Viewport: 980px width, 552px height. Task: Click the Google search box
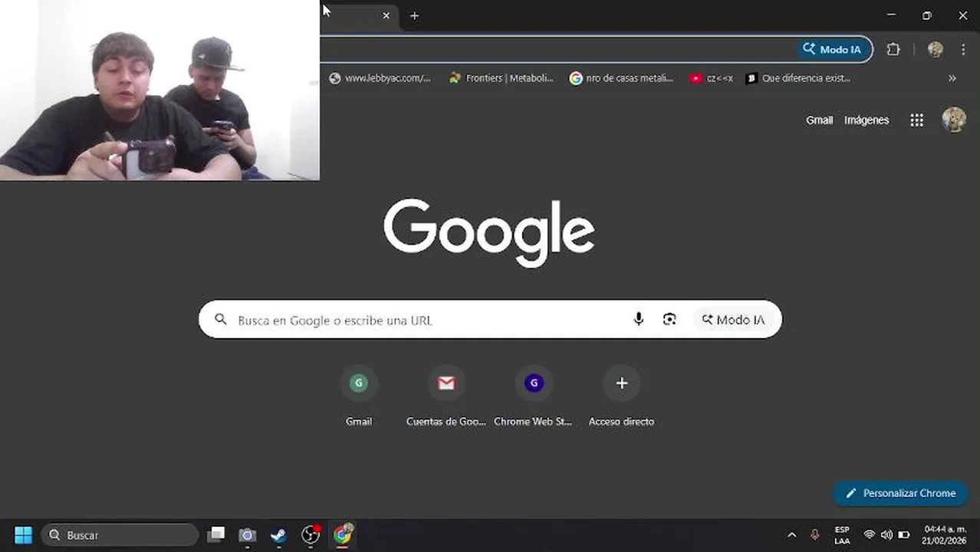(x=490, y=320)
